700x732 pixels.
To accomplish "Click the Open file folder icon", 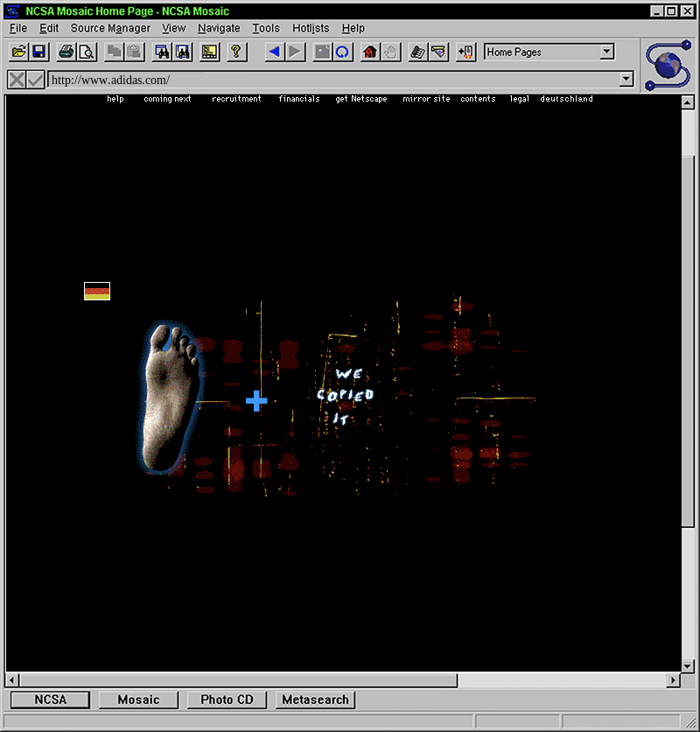I will [18, 53].
